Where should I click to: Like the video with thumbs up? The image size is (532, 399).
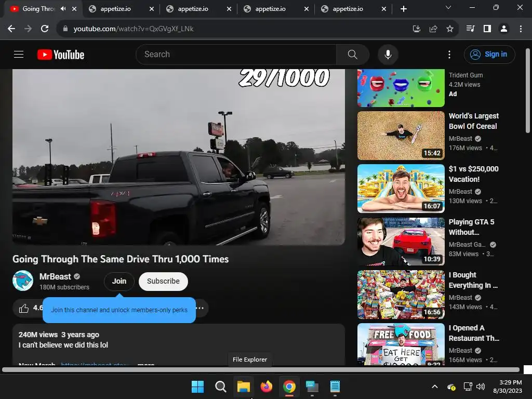coord(24,308)
